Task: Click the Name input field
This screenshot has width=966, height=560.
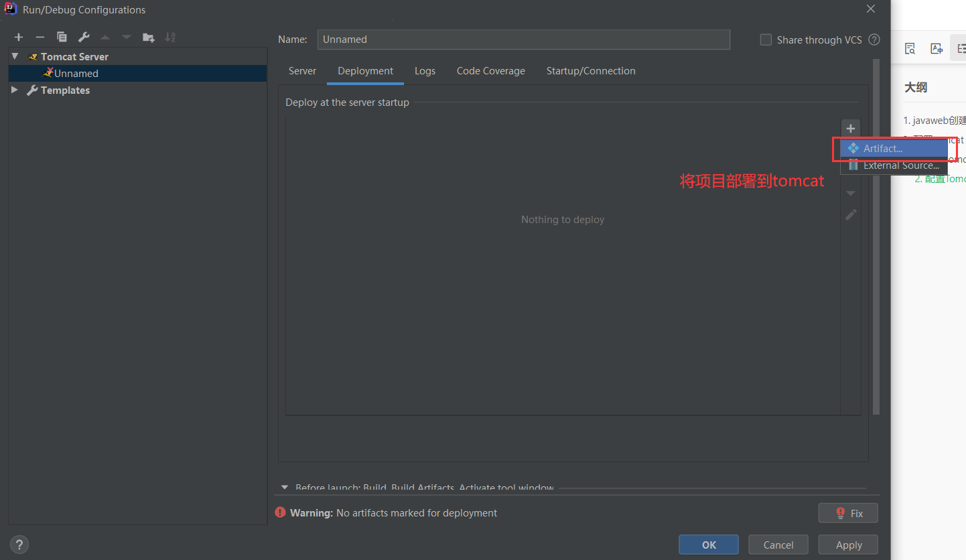Action: [524, 40]
